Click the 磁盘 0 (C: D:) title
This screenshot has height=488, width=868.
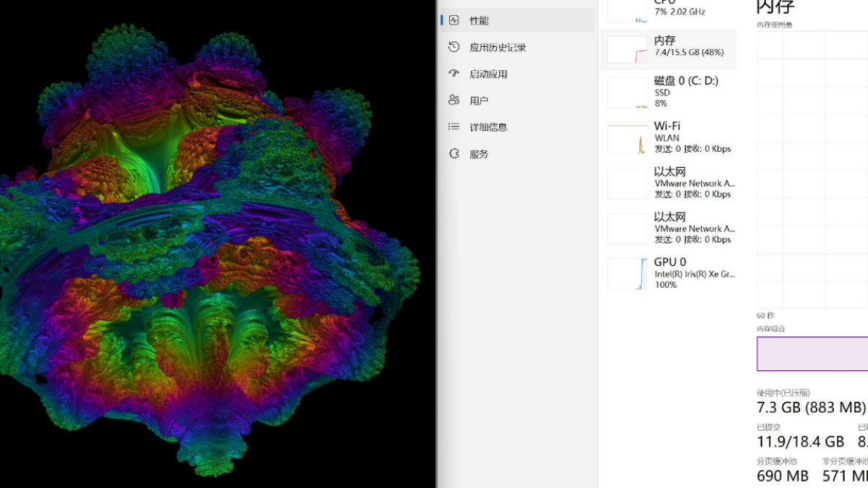tap(686, 80)
